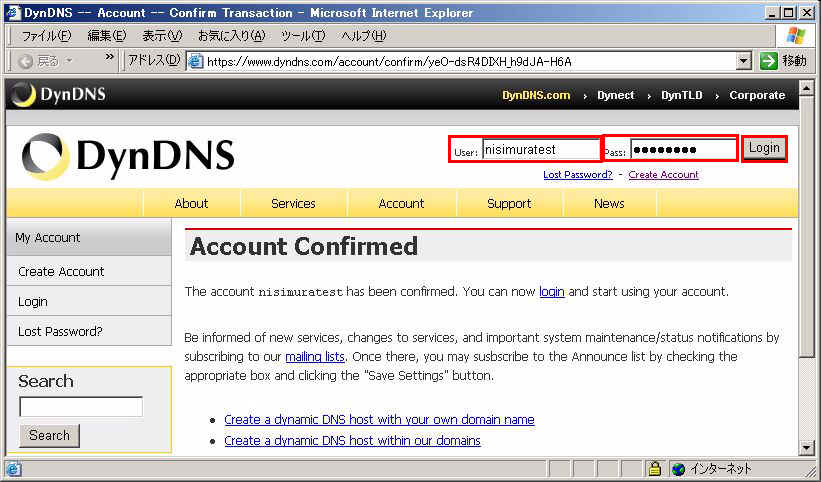Click the large DynDNS logo beside the login form

point(128,156)
